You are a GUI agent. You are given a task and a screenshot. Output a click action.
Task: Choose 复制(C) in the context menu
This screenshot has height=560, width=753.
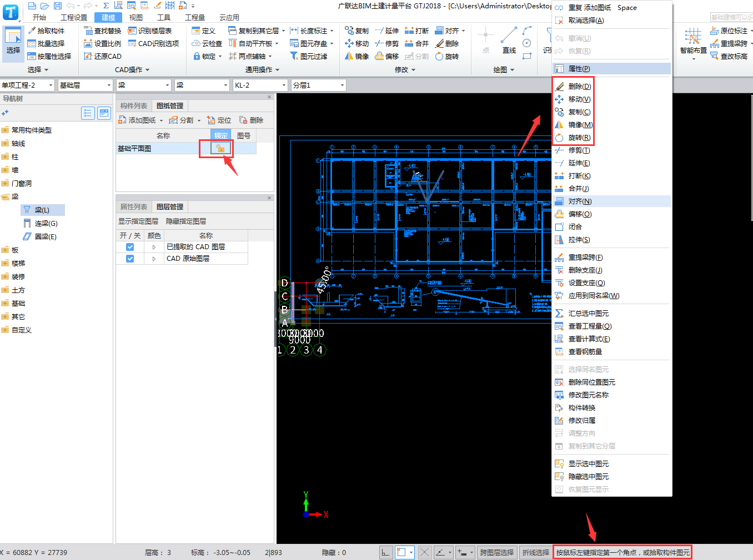[579, 112]
